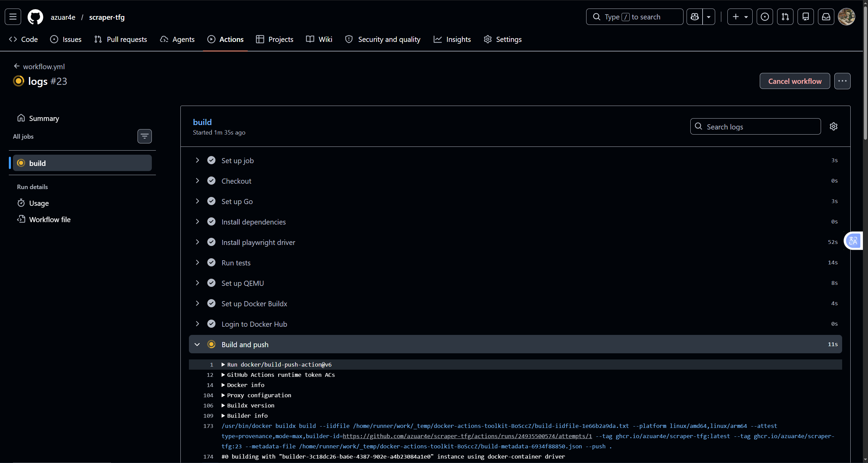Open user profile avatar menu
This screenshot has height=463, width=868.
click(847, 17)
